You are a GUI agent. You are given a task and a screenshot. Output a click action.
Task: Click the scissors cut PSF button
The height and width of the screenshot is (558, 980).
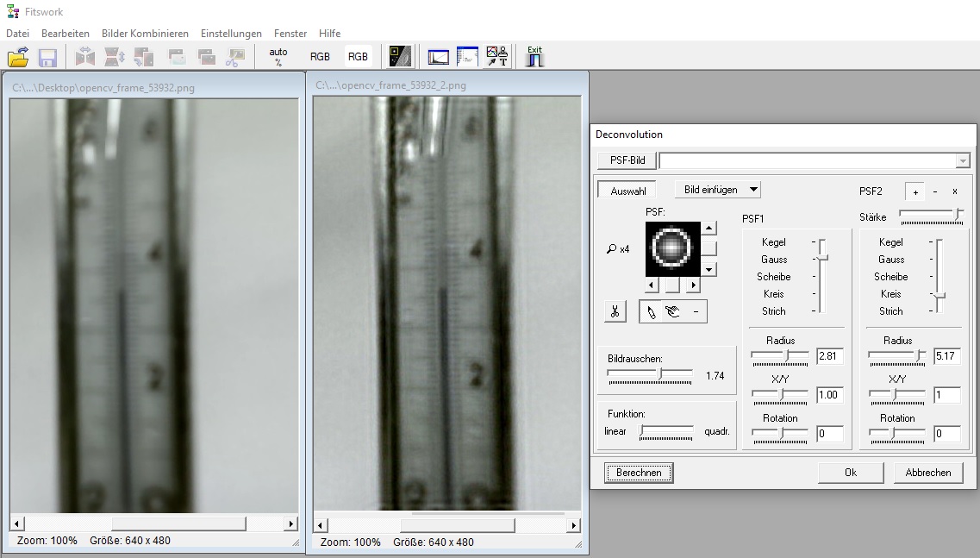pos(615,311)
